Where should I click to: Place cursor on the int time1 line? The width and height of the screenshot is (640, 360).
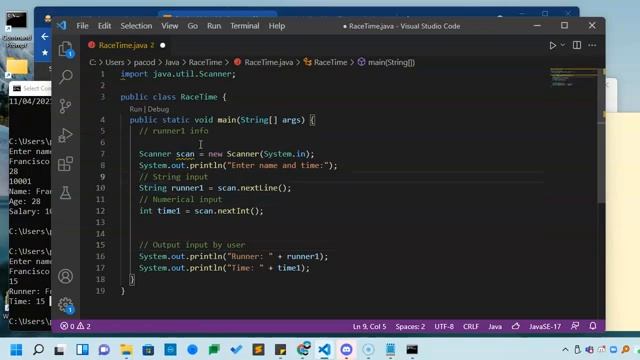coord(201,211)
